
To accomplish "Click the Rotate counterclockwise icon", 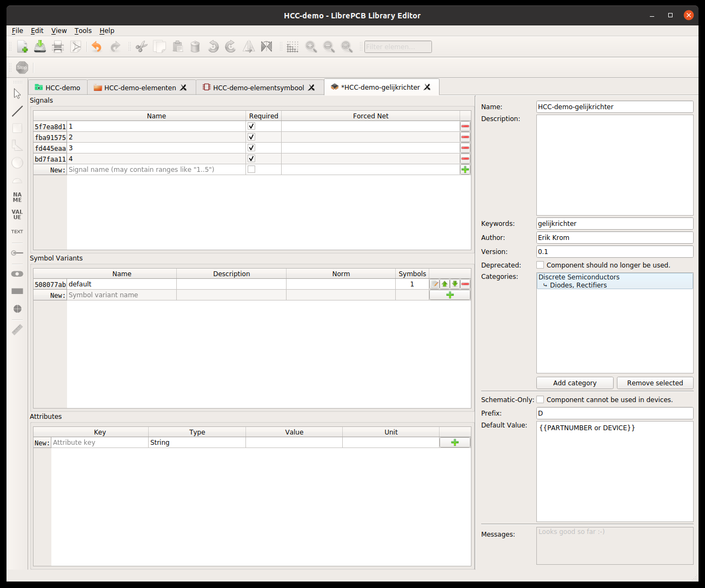I will (x=213, y=47).
